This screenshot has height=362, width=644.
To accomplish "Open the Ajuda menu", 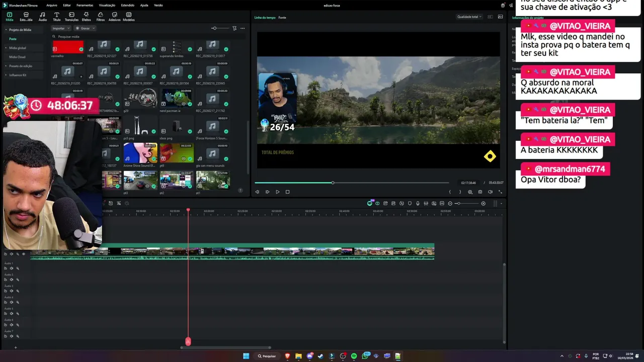I will point(144,5).
